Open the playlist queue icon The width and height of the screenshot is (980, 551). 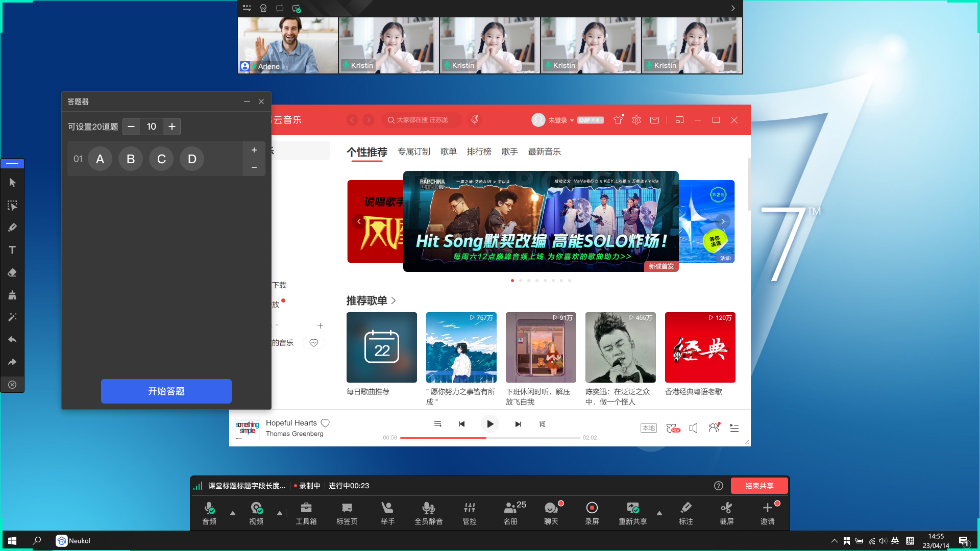pyautogui.click(x=734, y=428)
